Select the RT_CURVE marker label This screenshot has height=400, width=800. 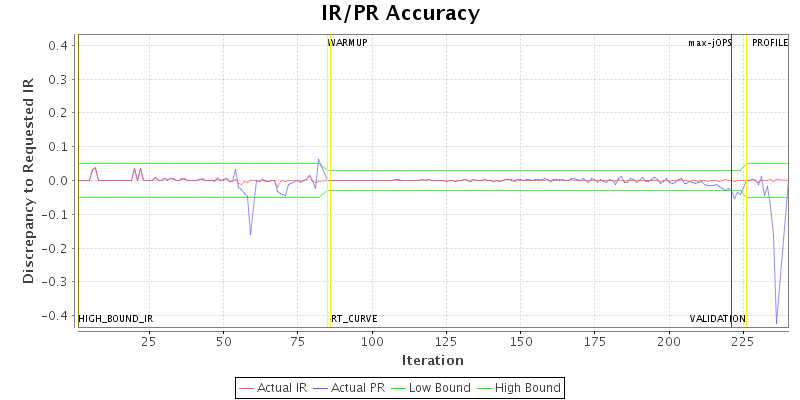click(x=354, y=319)
